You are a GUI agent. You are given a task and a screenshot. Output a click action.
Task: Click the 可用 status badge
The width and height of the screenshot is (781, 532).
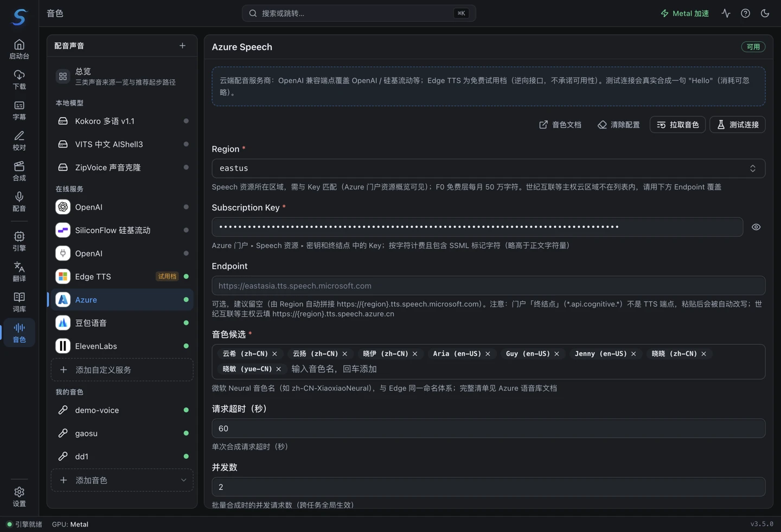pos(753,47)
